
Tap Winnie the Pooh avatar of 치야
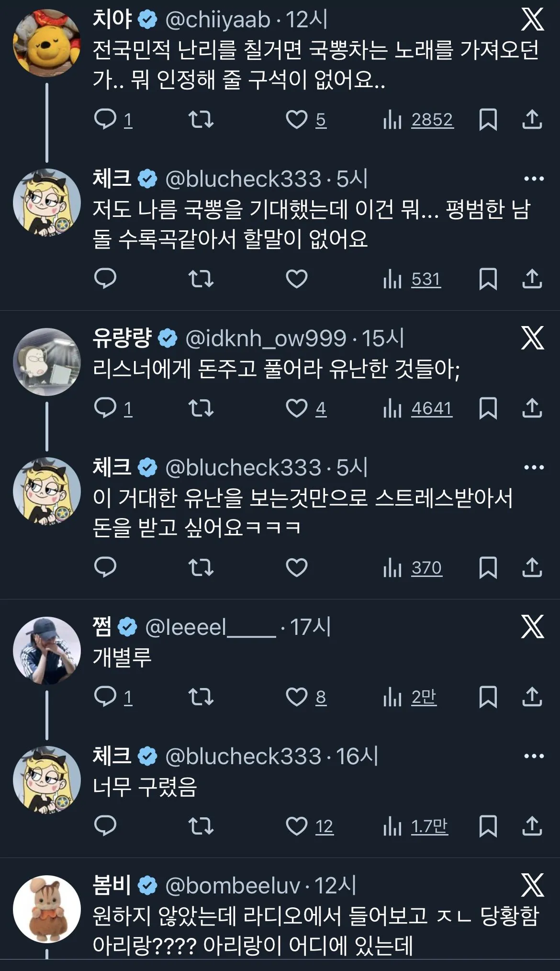pos(46,43)
